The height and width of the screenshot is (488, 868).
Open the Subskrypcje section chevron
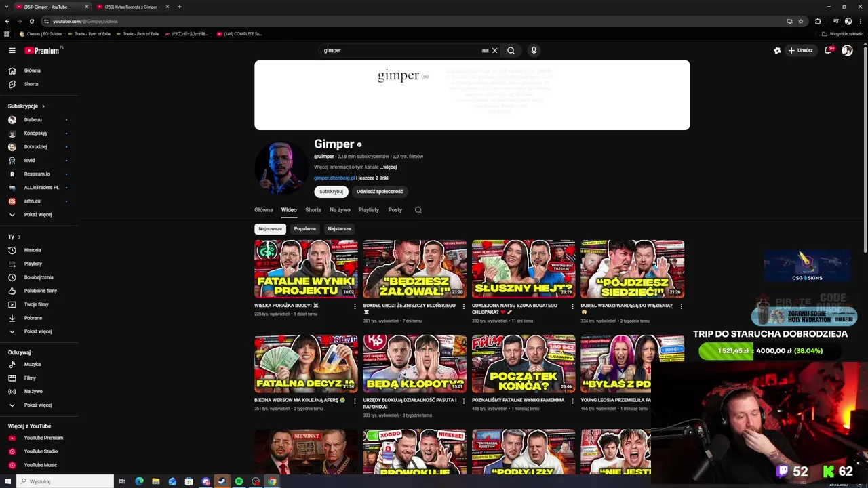click(x=43, y=106)
